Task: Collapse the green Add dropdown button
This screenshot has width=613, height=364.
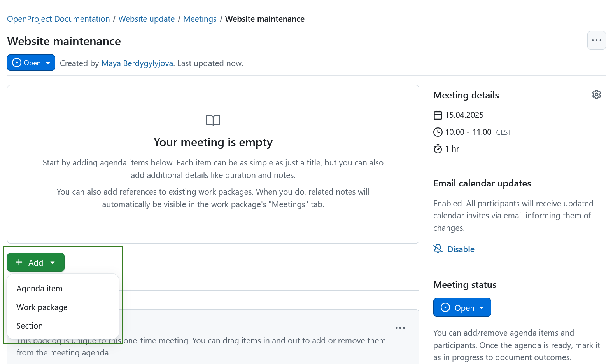Action: (36, 263)
